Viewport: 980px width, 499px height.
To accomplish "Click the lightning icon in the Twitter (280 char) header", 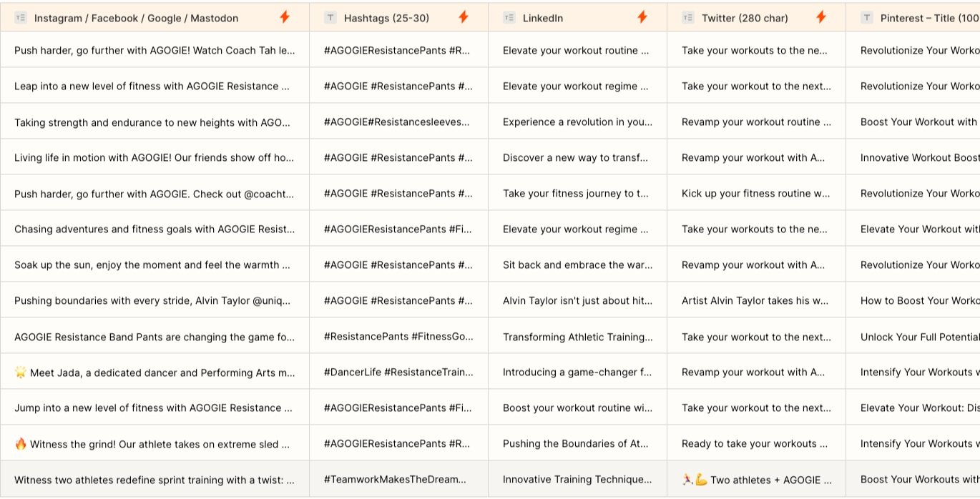I will pos(821,17).
